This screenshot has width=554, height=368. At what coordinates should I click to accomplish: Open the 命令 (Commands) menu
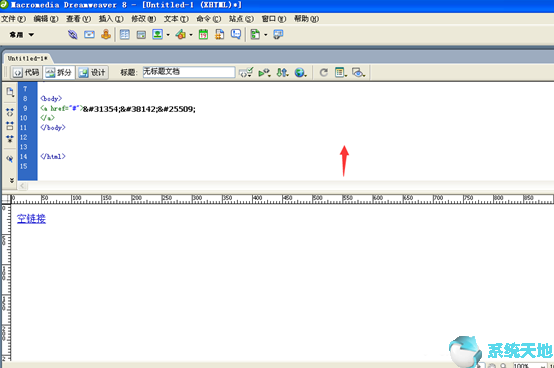pyautogui.click(x=208, y=19)
